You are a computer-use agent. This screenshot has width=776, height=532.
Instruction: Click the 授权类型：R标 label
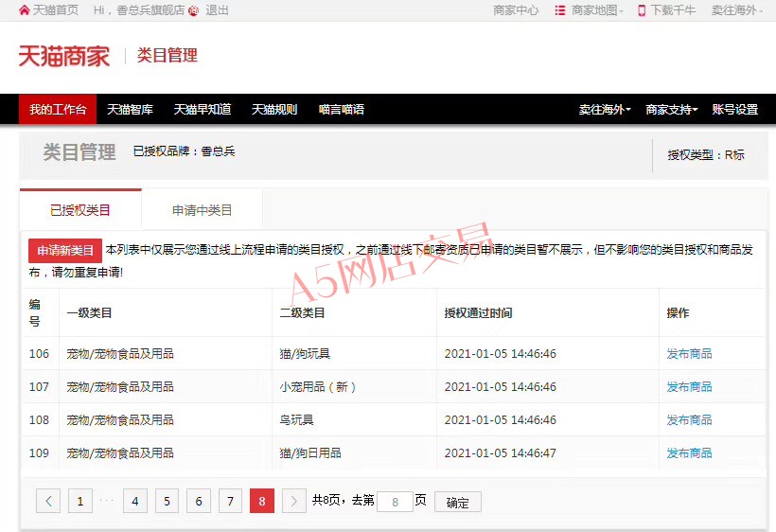coord(706,155)
